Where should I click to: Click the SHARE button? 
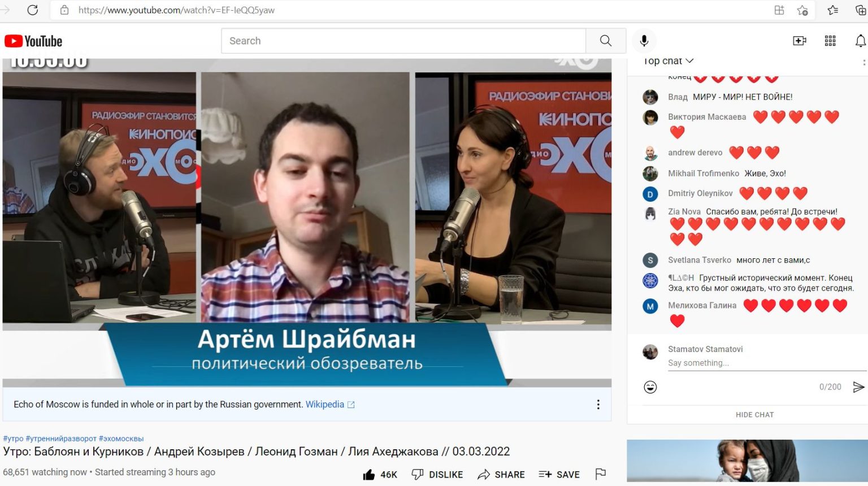(501, 475)
